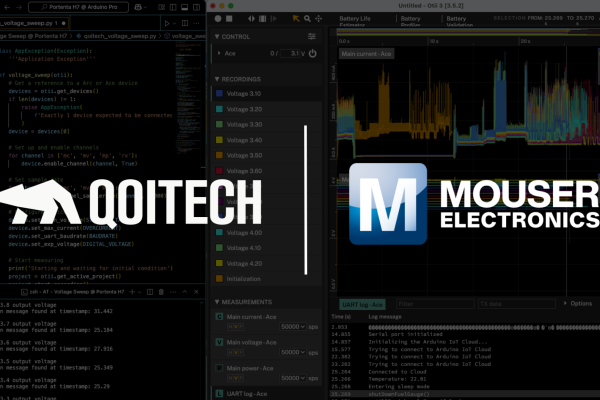Open the Battery Validation tab

pyautogui.click(x=460, y=21)
